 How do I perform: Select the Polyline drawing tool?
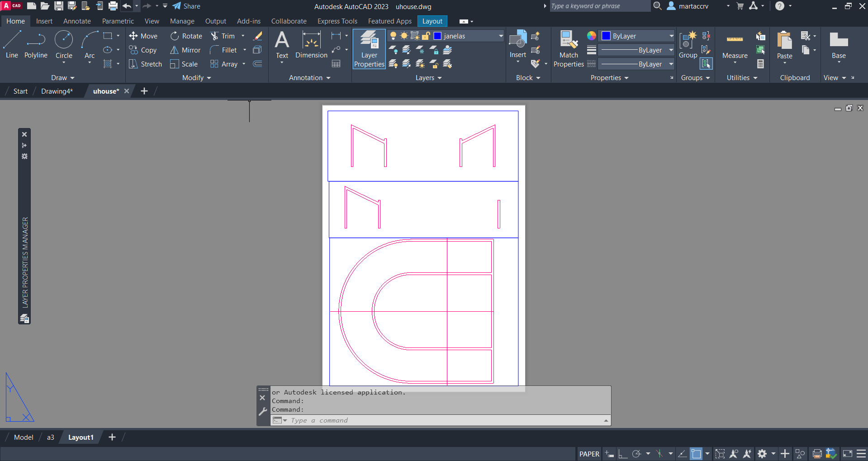click(36, 45)
